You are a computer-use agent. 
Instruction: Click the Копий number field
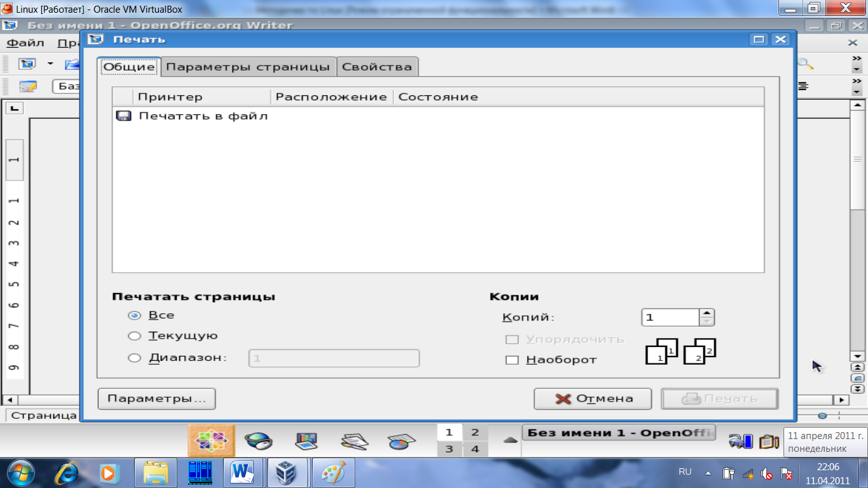670,317
